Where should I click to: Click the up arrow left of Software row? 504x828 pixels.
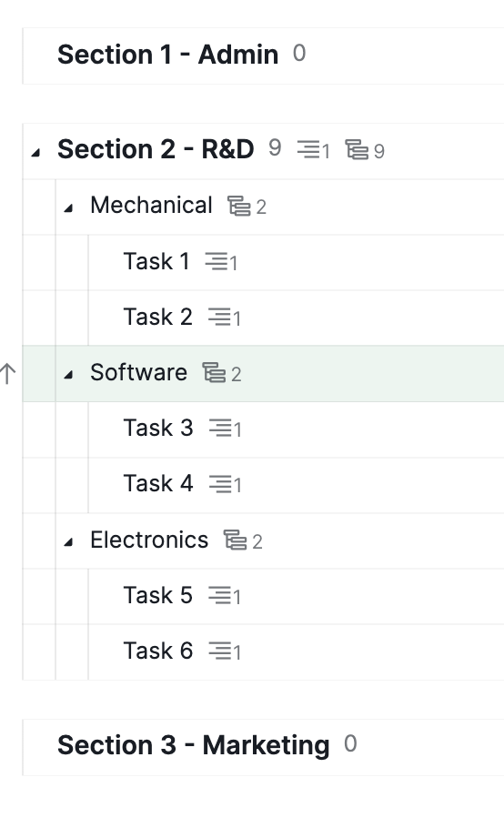8,373
